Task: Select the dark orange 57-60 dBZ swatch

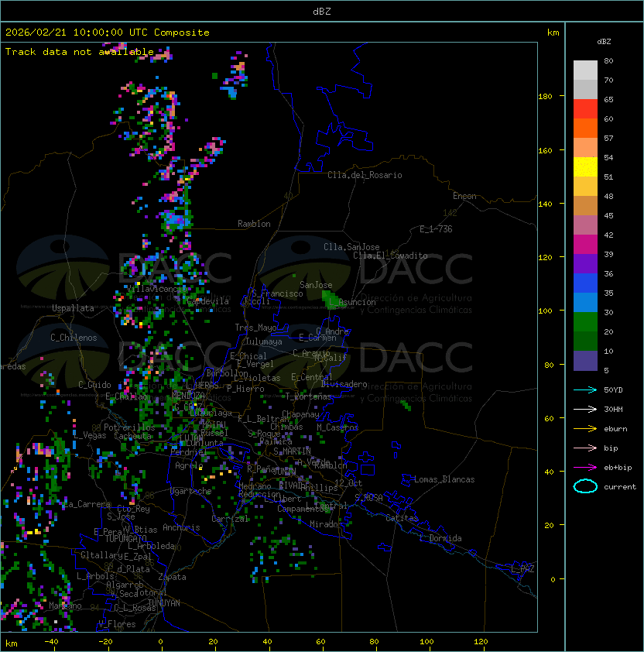Action: tap(585, 128)
